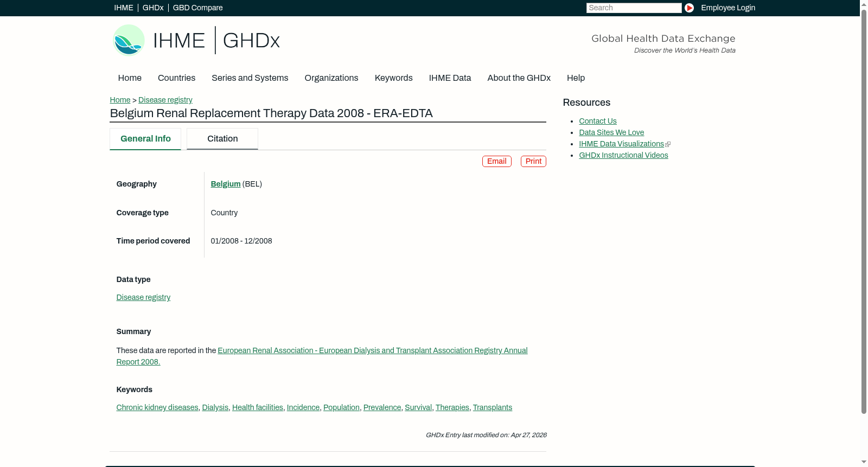Open the Employee Login link
The image size is (868, 467).
pyautogui.click(x=728, y=8)
